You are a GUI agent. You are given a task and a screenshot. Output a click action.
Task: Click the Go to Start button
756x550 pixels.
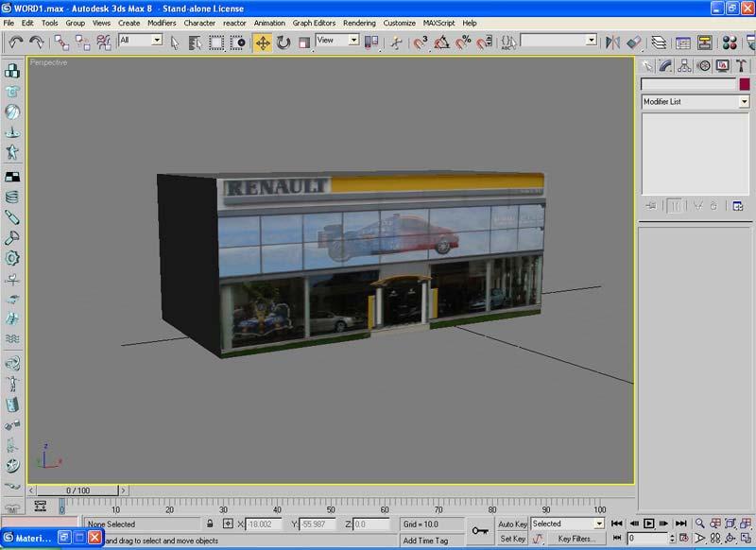(617, 524)
